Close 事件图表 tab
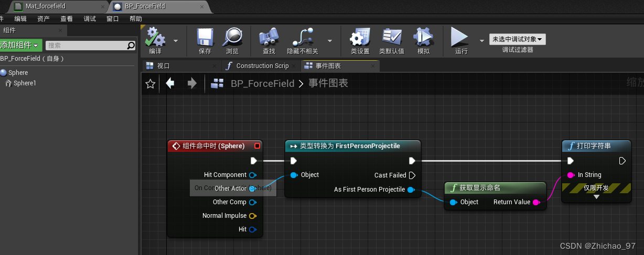 click(373, 66)
